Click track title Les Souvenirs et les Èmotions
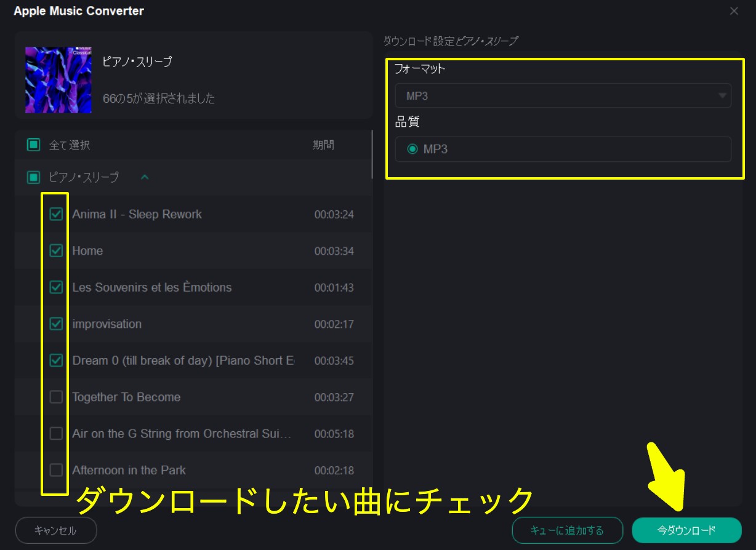 coord(151,287)
